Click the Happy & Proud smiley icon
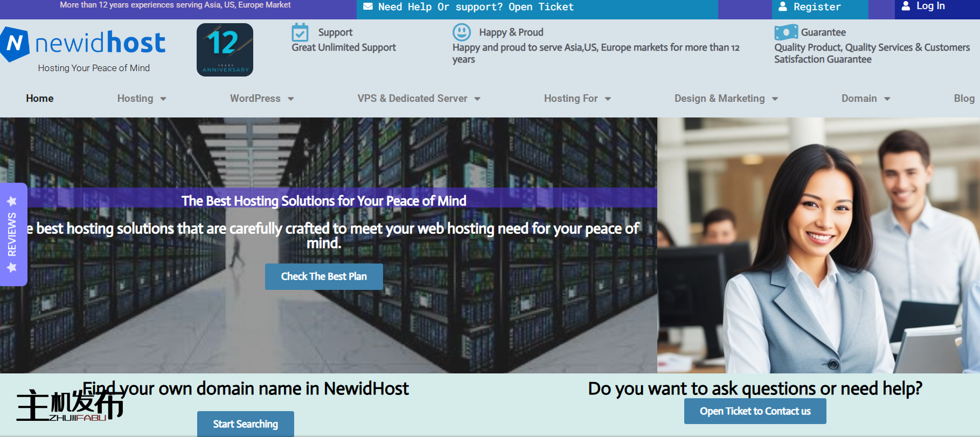 461,32
